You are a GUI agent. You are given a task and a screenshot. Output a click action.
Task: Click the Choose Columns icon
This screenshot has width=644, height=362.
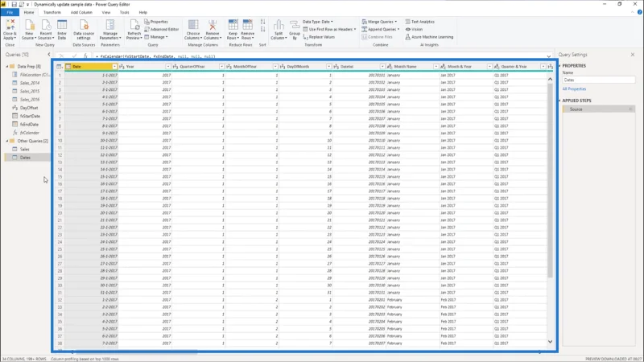coord(193,26)
